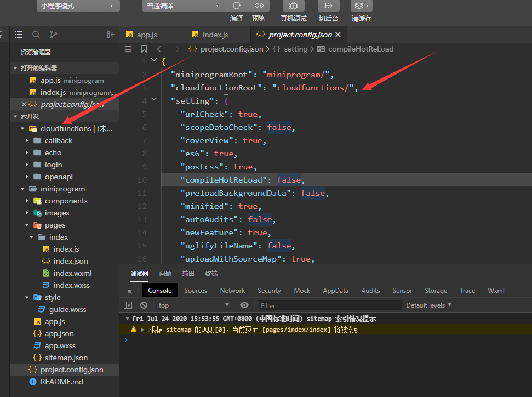Close project.config.json in open editors list

(24, 104)
